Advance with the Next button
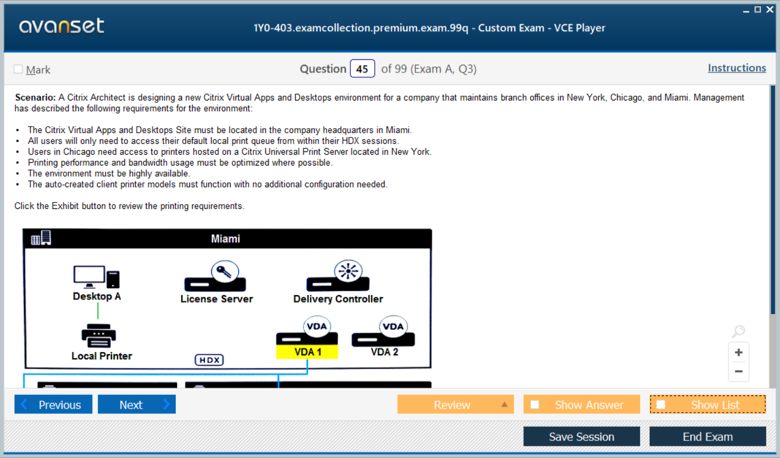 pos(137,404)
